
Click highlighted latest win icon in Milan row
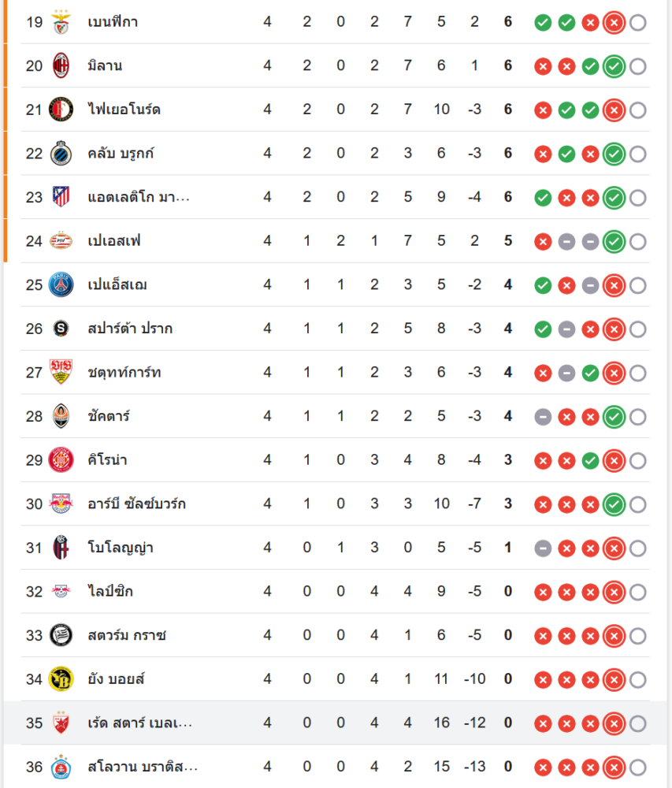point(614,67)
